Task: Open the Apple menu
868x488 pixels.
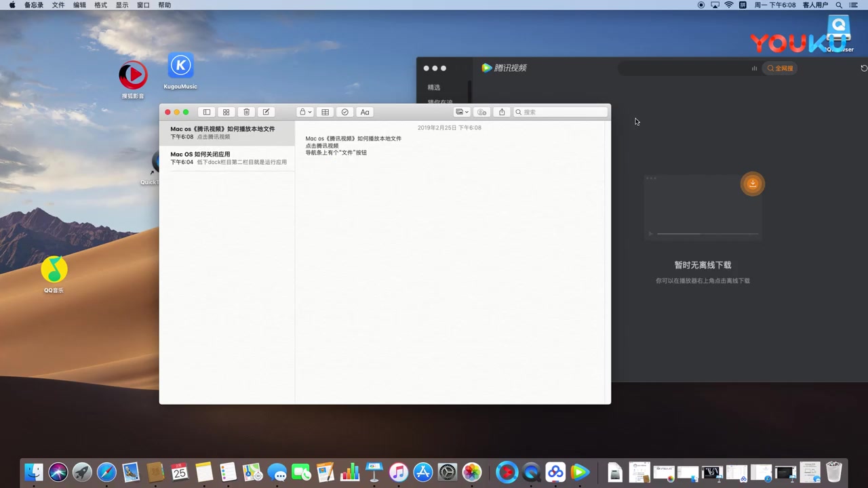Action: point(12,5)
